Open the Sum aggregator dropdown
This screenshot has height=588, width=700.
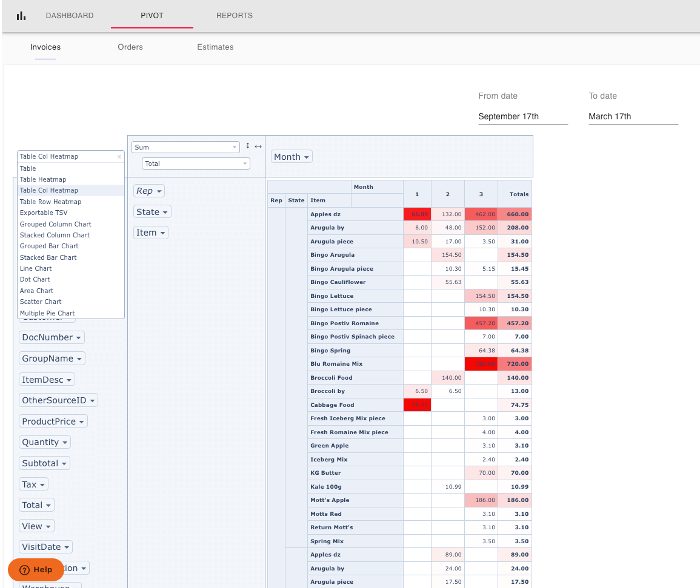point(185,147)
